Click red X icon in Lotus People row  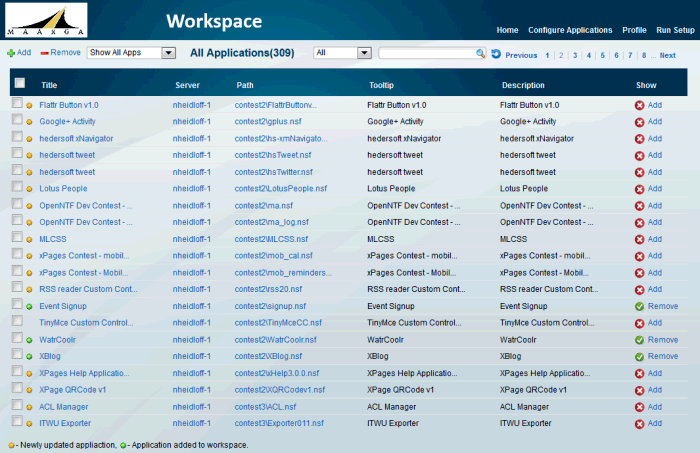[x=639, y=189]
